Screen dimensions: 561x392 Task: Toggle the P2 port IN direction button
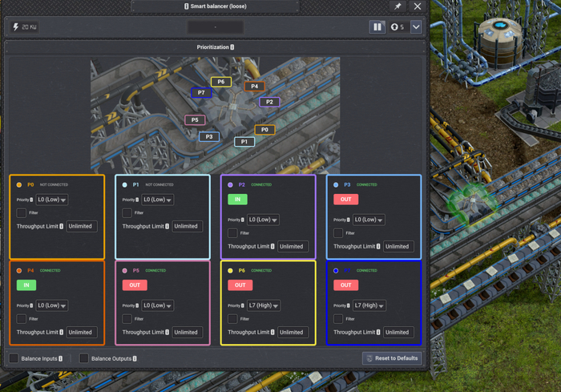click(237, 199)
